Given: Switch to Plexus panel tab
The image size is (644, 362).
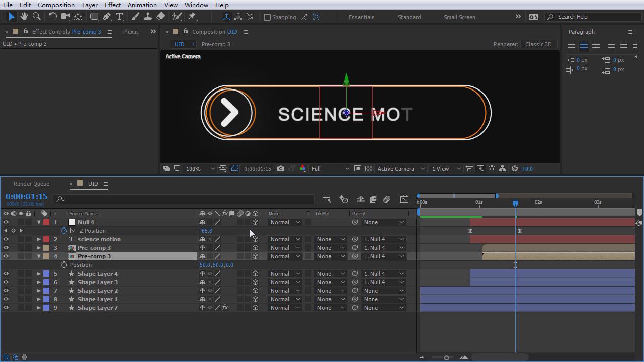Looking at the screenshot, I should point(131,32).
